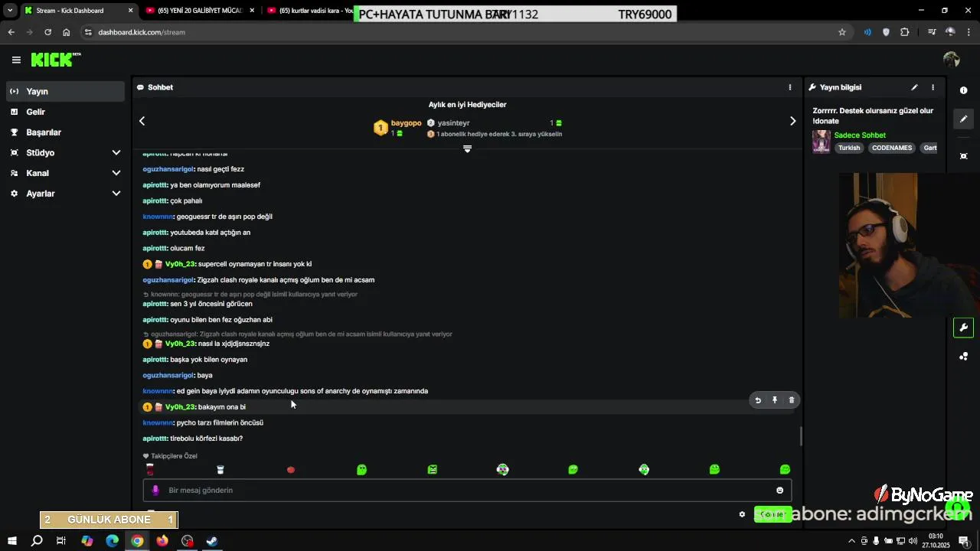
Task: Open Yayın bilgisi three-dot menu
Action: 933,87
